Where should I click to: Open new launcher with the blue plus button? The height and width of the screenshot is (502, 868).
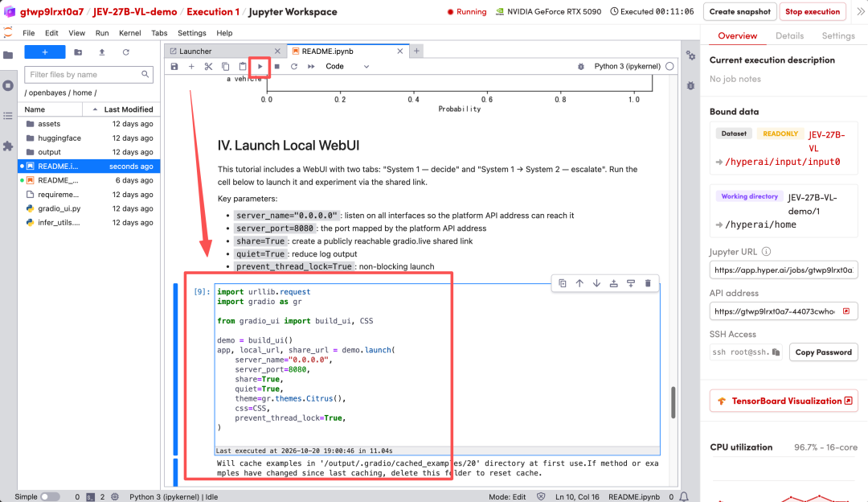tap(45, 52)
